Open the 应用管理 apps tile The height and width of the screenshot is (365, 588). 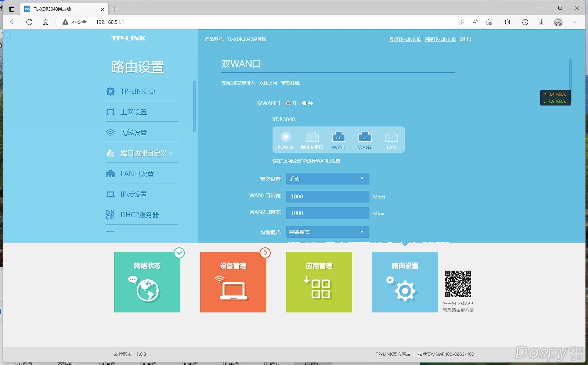(319, 282)
